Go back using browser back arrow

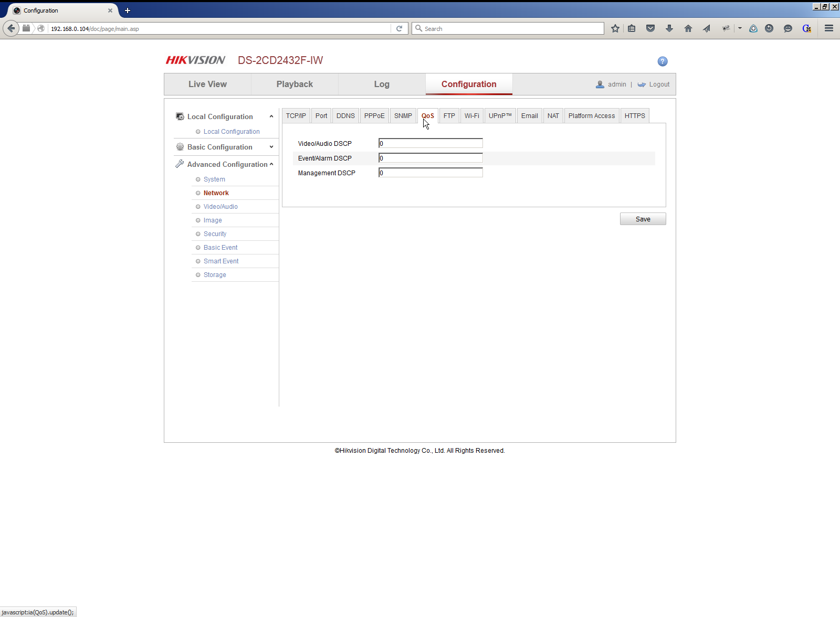tap(11, 28)
